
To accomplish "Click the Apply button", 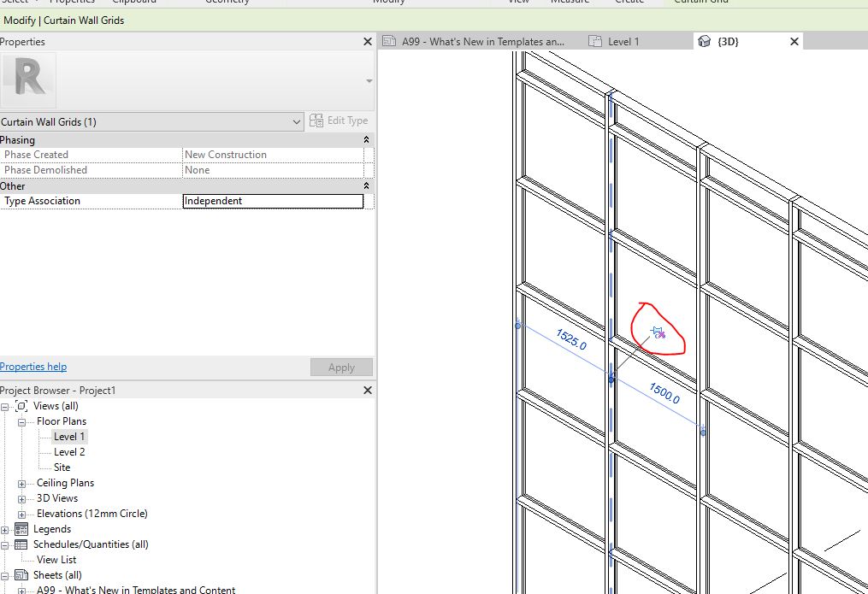I will click(341, 368).
